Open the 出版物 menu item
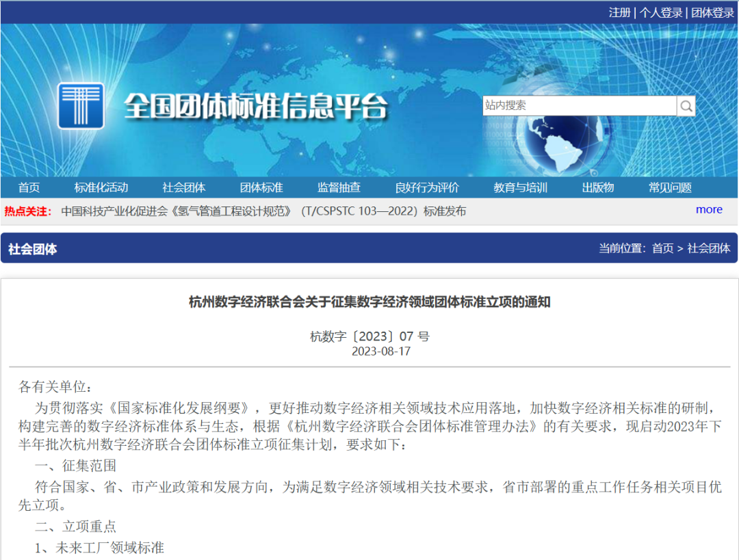 tap(598, 187)
